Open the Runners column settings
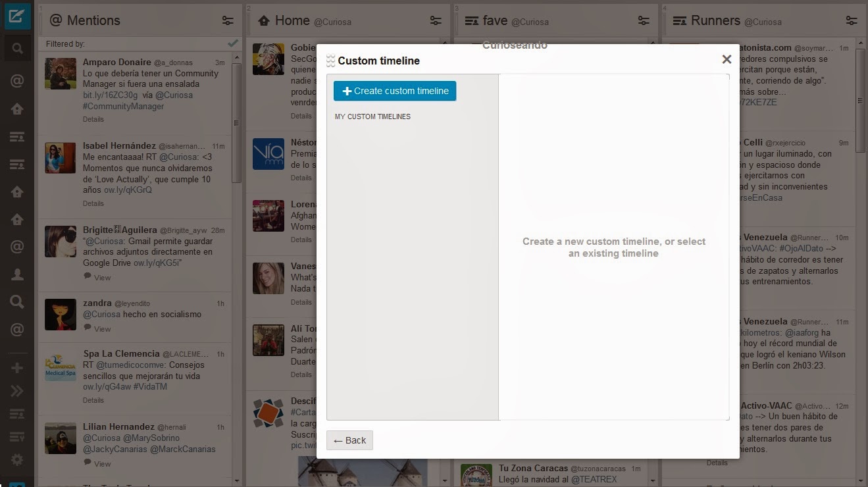 (x=852, y=20)
